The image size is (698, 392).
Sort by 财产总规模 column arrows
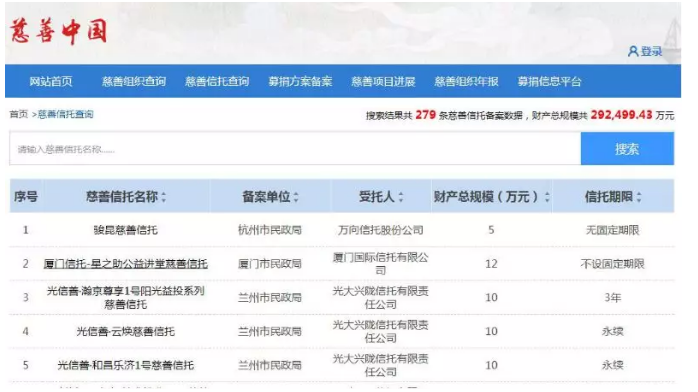coord(547,197)
